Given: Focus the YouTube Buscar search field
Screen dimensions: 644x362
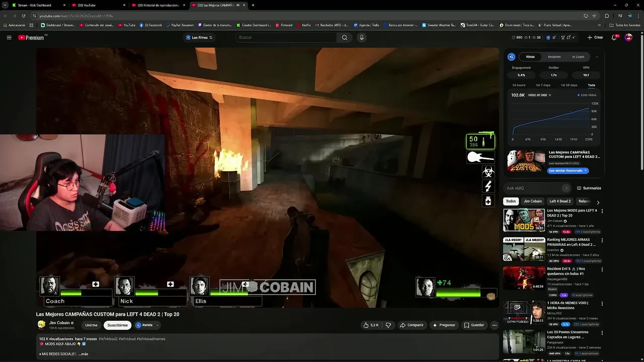Looking at the screenshot, I should (x=287, y=37).
